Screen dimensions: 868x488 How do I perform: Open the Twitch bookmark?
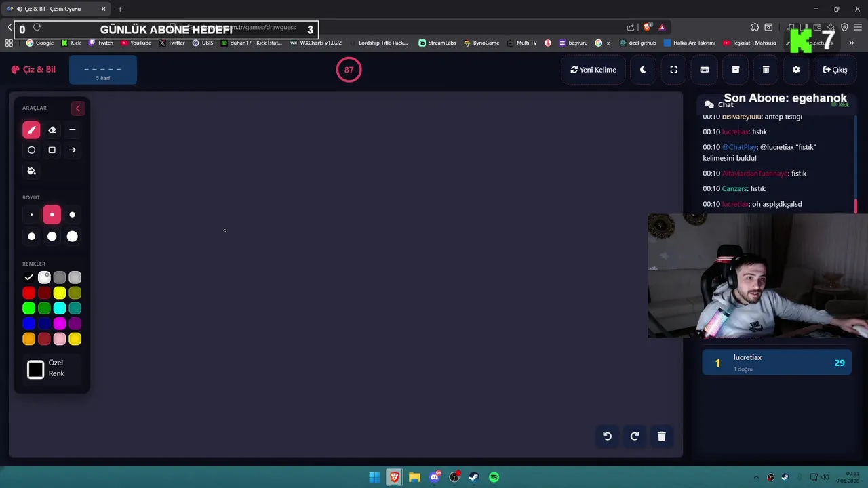(x=101, y=43)
